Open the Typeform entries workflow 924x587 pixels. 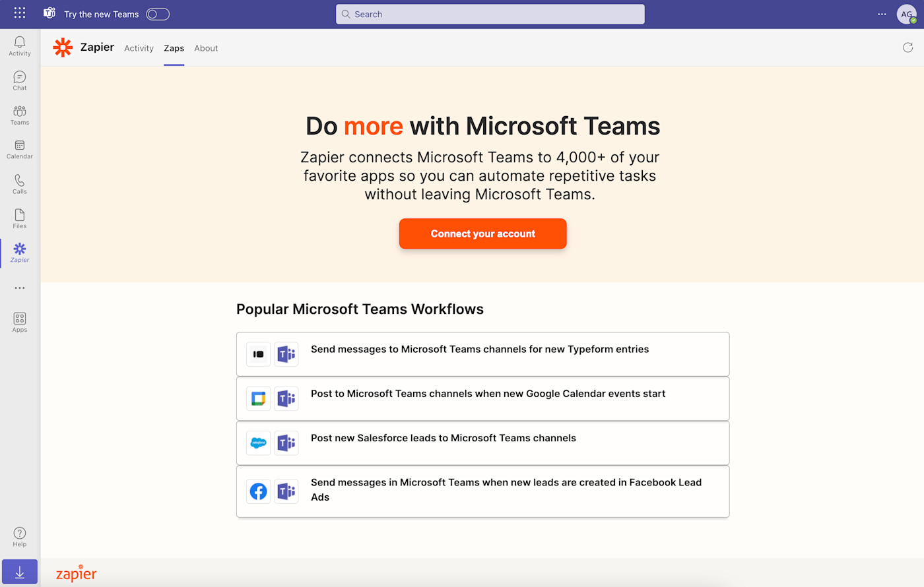pyautogui.click(x=482, y=354)
